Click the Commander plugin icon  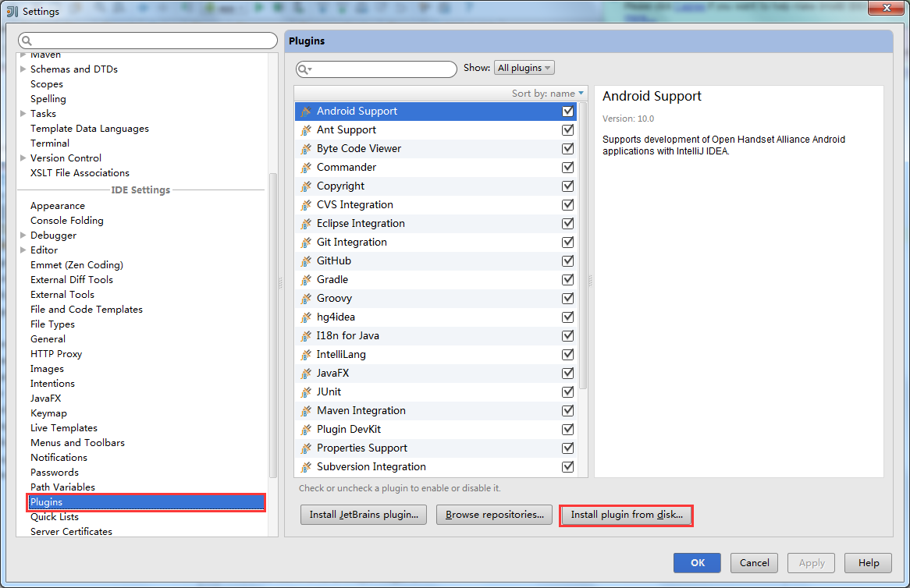click(x=306, y=168)
